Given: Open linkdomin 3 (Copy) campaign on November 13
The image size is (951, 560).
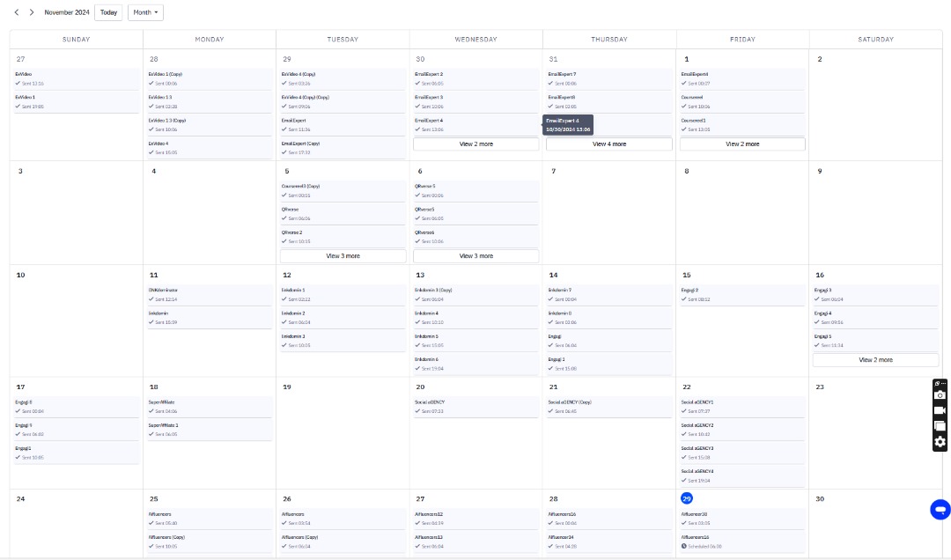Looking at the screenshot, I should pyautogui.click(x=476, y=295).
